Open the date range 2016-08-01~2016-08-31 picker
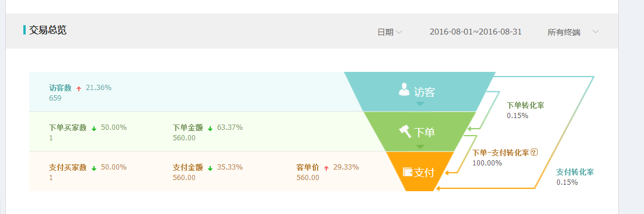The width and height of the screenshot is (644, 214). click(476, 32)
